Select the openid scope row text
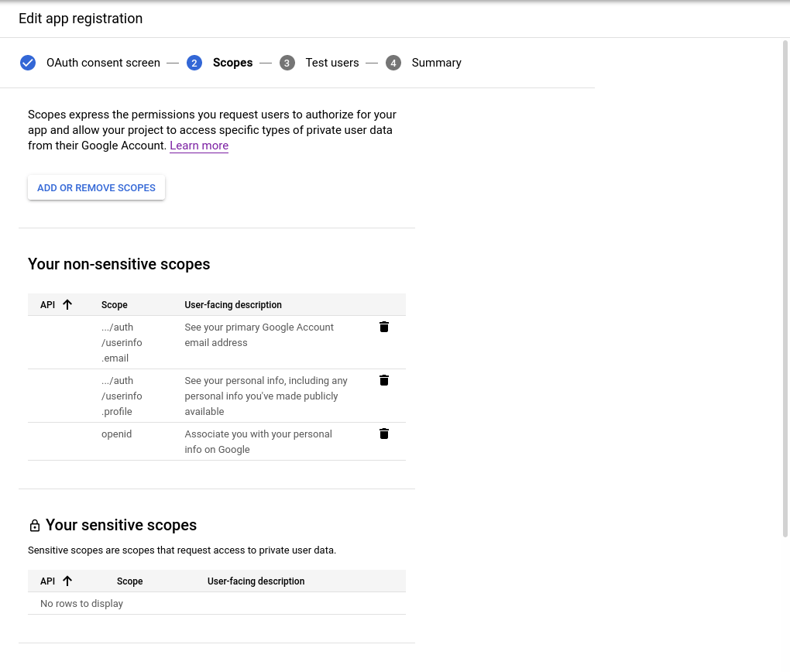Viewport: 790px width, 672px height. pos(117,434)
